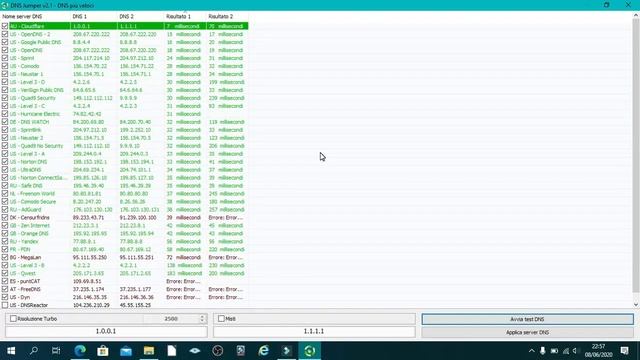Screen dimensions: 640x360
Task: Select the GB - Orange DNS row
Action: [124, 233]
